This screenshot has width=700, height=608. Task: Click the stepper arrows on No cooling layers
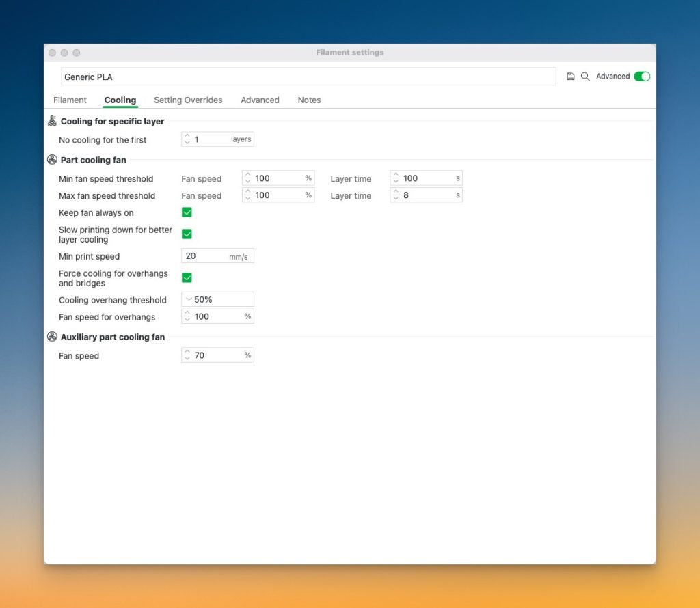[x=187, y=139]
